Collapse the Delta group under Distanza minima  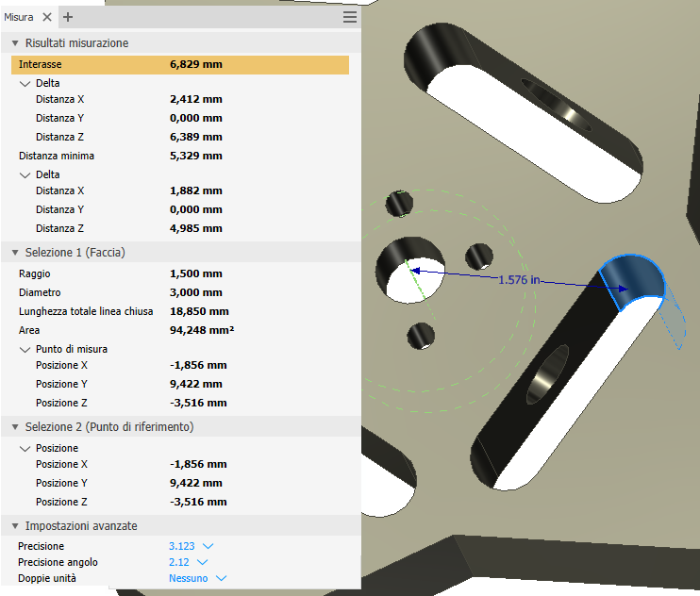25,174
